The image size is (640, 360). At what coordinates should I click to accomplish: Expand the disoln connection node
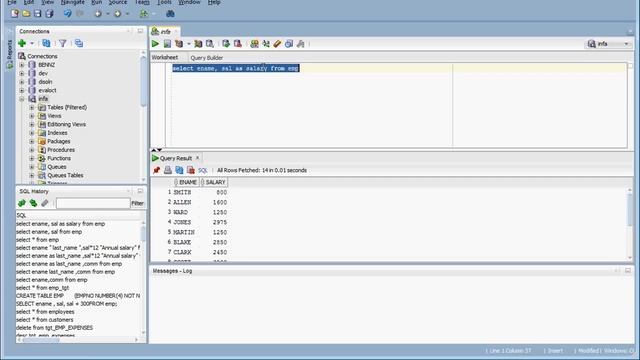click(22, 82)
